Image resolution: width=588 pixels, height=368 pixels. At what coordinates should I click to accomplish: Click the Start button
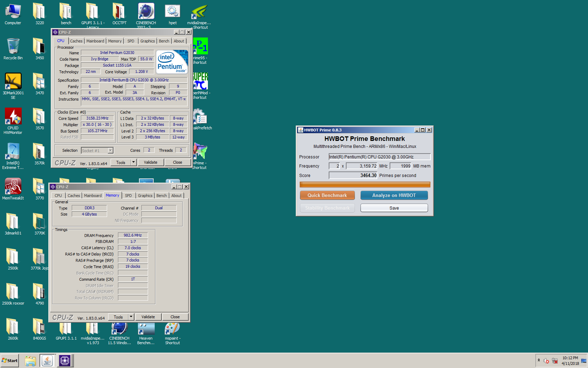9,361
